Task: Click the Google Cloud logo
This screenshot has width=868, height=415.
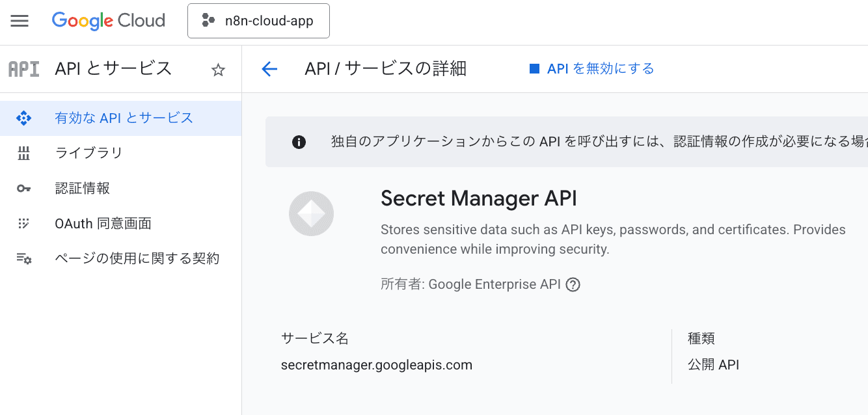Action: (x=109, y=21)
